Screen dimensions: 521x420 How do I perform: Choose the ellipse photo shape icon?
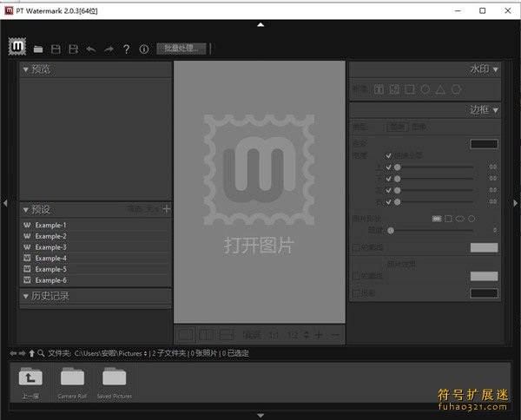460,219
